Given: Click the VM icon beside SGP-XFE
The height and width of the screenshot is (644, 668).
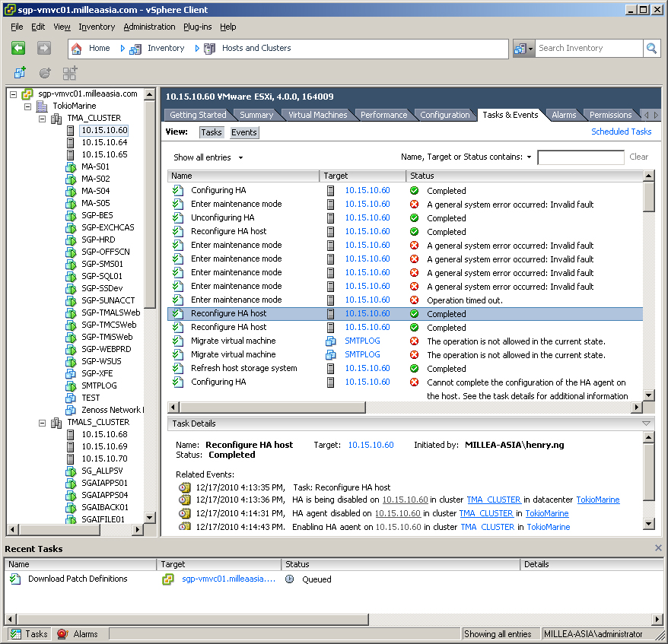Looking at the screenshot, I should tap(71, 374).
